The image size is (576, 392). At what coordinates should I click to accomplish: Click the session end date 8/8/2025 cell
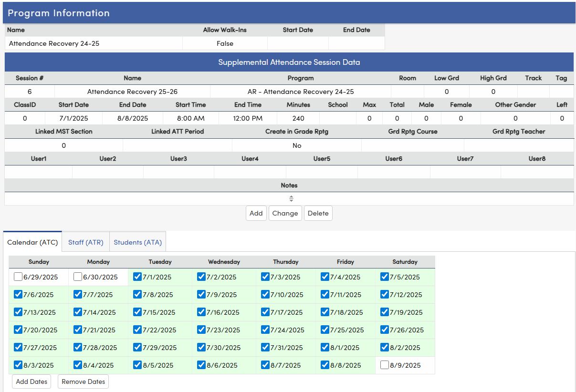click(x=133, y=118)
